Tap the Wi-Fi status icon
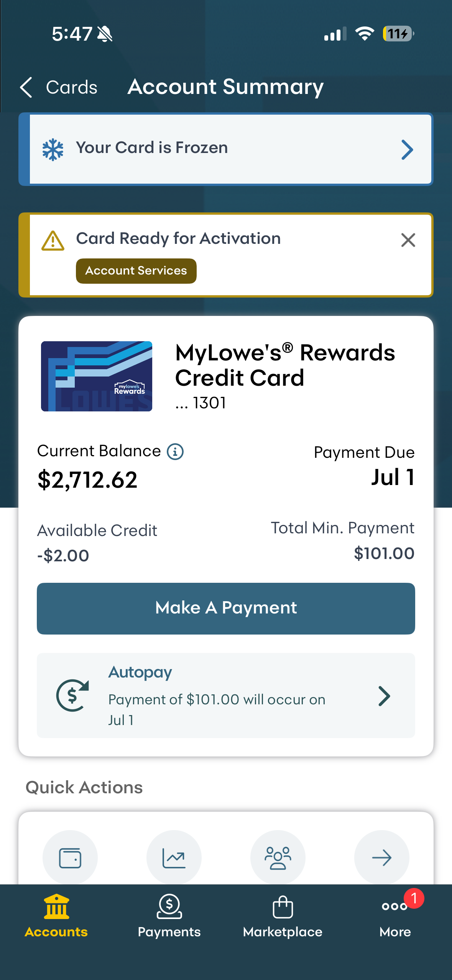Image resolution: width=452 pixels, height=980 pixels. click(x=365, y=34)
